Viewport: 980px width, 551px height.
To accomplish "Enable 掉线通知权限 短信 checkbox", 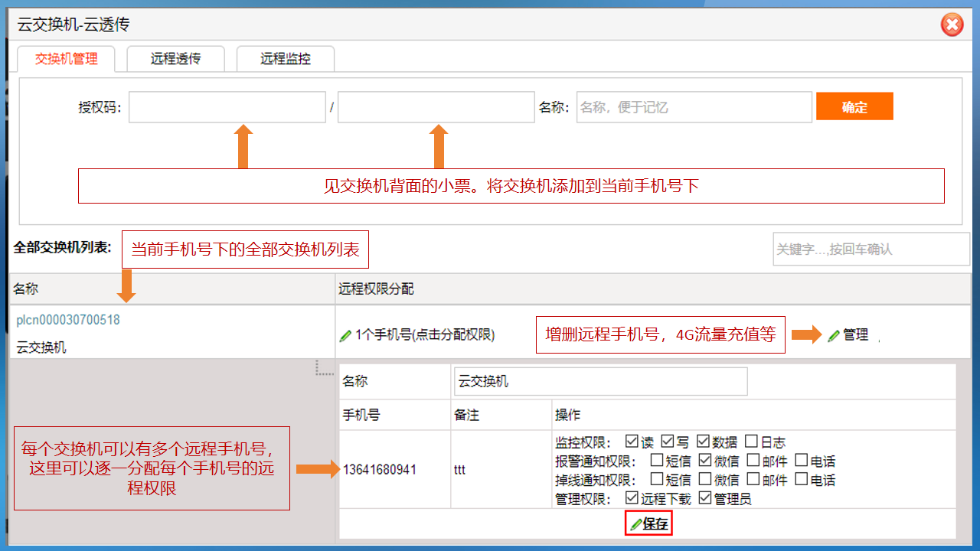I will 656,480.
